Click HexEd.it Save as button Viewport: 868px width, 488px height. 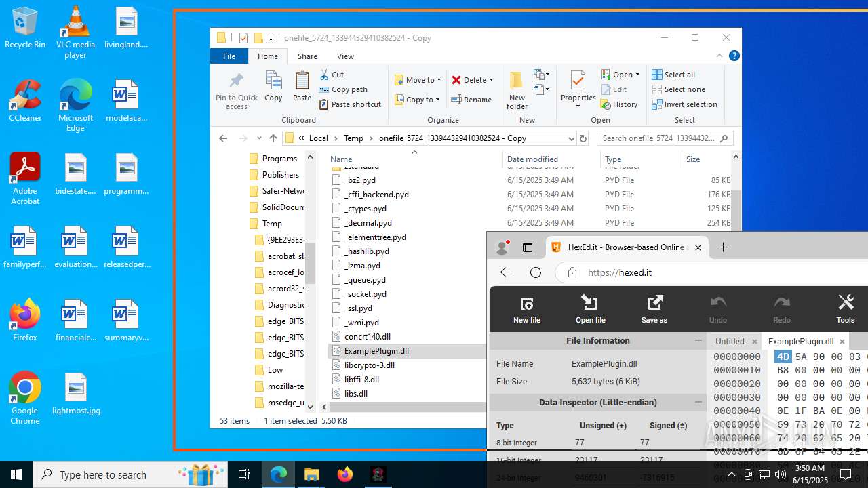click(x=654, y=310)
